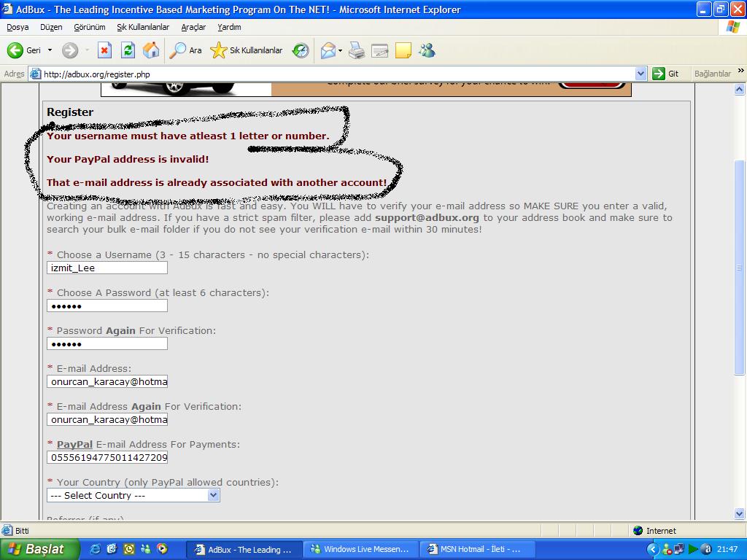The height and width of the screenshot is (560, 747).
Task: Expand hidden system tray icons arrow
Action: point(652,550)
